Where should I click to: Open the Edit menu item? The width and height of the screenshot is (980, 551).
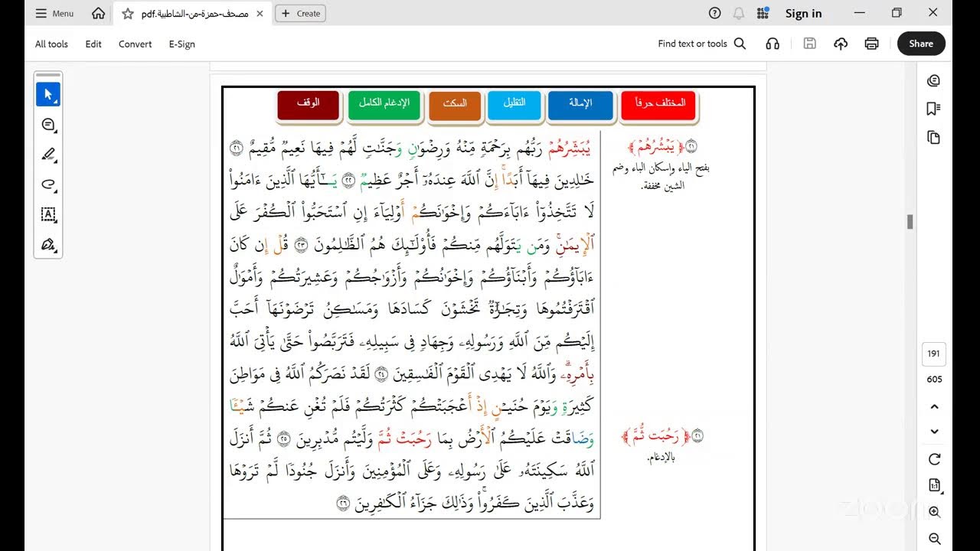93,44
